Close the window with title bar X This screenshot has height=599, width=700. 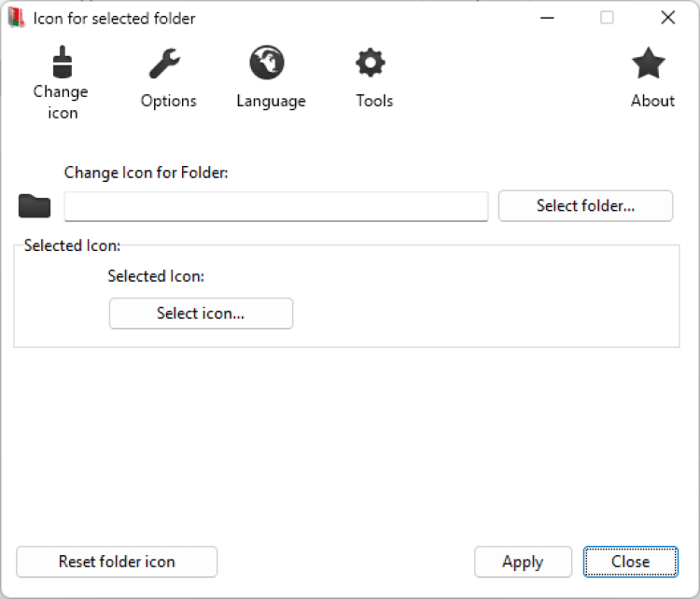pos(667,18)
